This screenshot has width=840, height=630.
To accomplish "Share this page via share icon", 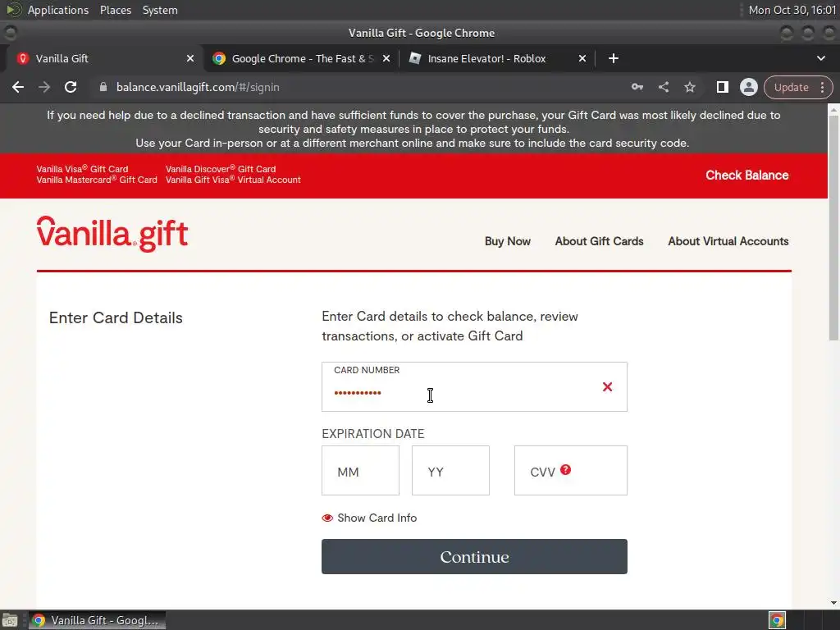I will 664,87.
